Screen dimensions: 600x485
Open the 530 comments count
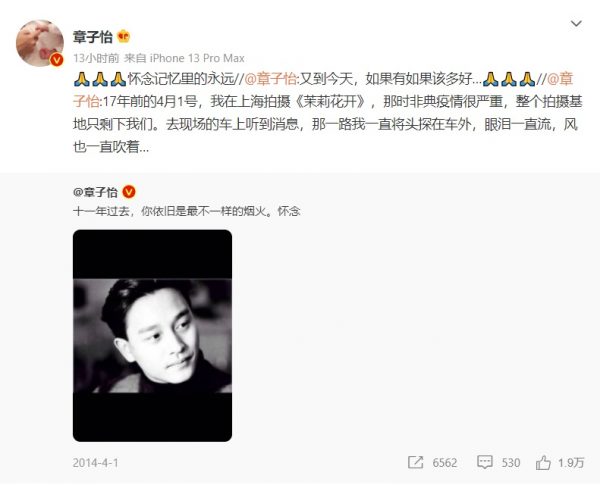tap(510, 463)
